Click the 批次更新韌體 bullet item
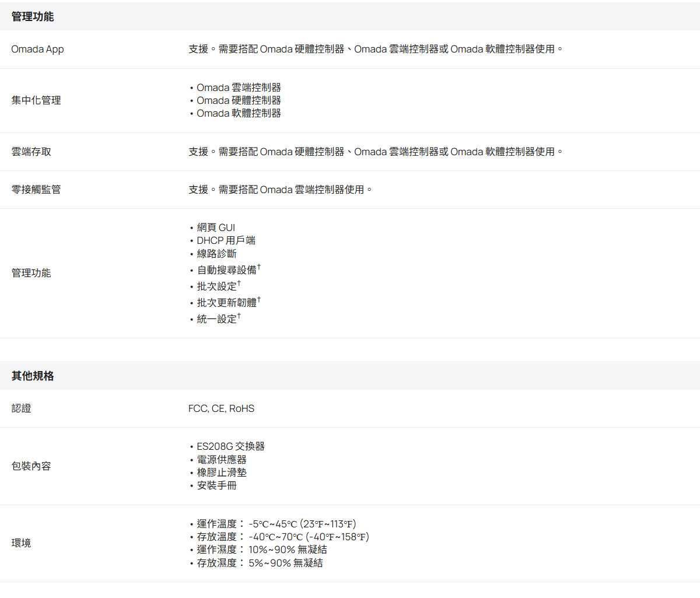The height and width of the screenshot is (598, 700). [x=226, y=303]
